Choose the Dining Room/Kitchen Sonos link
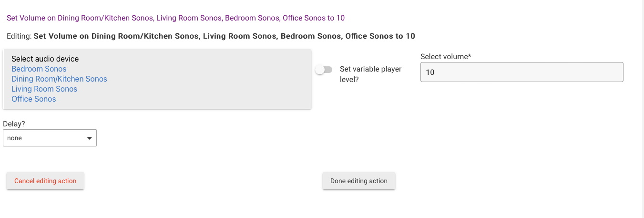The image size is (644, 218). click(59, 79)
